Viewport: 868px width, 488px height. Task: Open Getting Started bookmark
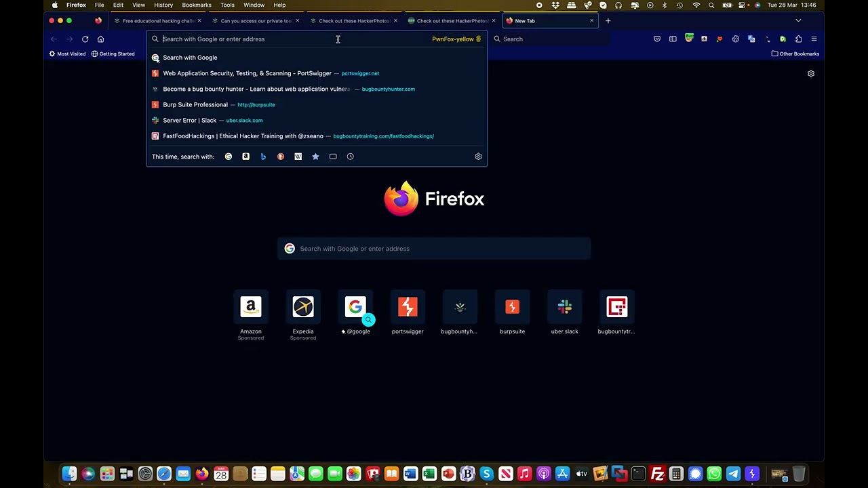click(x=113, y=54)
